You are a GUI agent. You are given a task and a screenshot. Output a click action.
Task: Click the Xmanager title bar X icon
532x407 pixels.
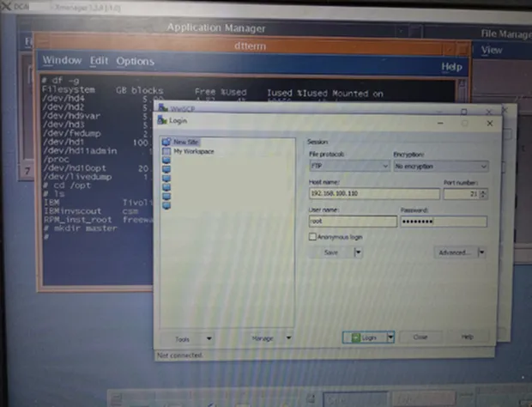[6, 6]
